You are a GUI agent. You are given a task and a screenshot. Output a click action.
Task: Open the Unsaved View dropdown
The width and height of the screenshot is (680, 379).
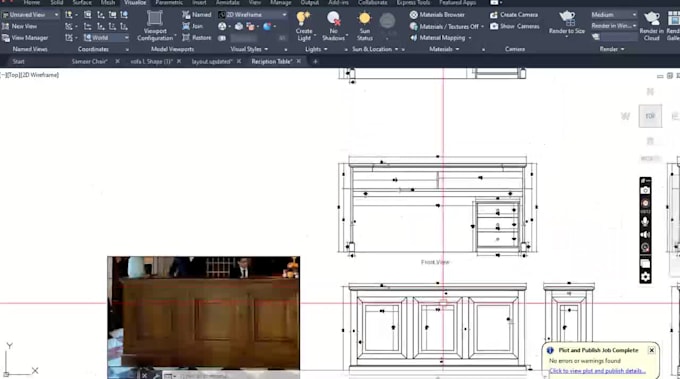tap(30, 15)
